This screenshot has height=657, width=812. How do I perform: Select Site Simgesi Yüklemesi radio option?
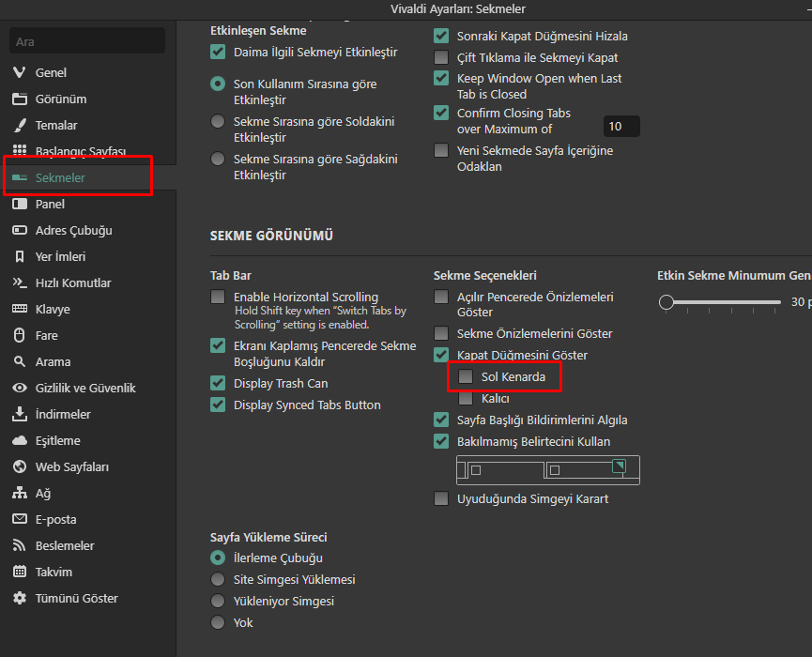click(218, 579)
